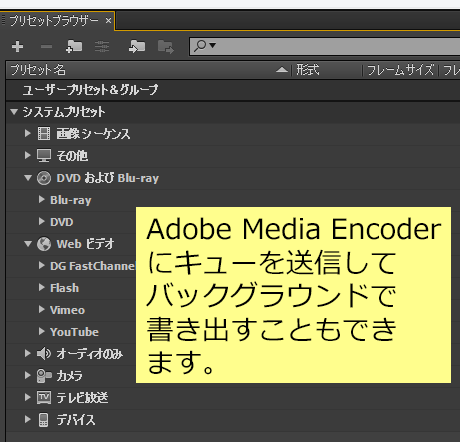Close the プリセットブラウザー panel tab

pos(108,21)
